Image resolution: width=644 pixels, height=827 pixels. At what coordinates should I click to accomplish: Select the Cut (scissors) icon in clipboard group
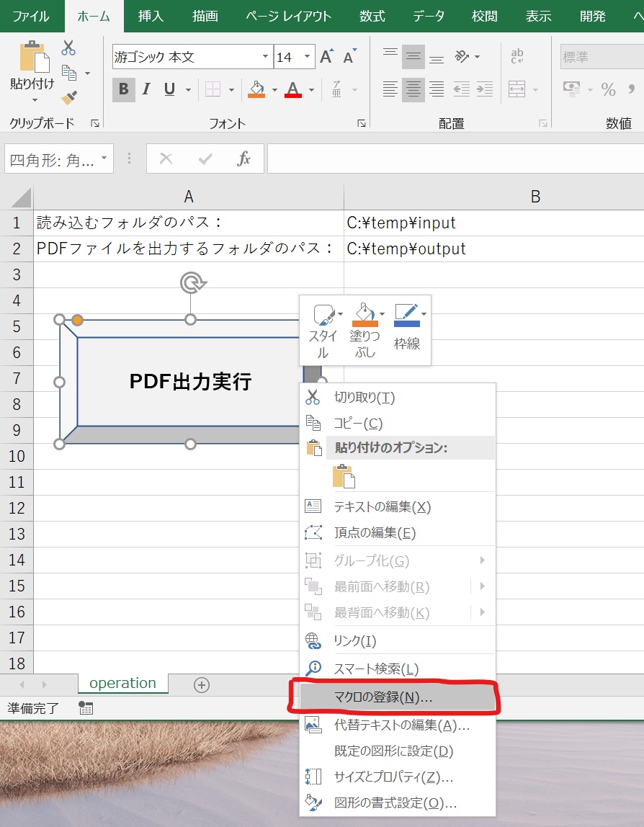point(68,48)
